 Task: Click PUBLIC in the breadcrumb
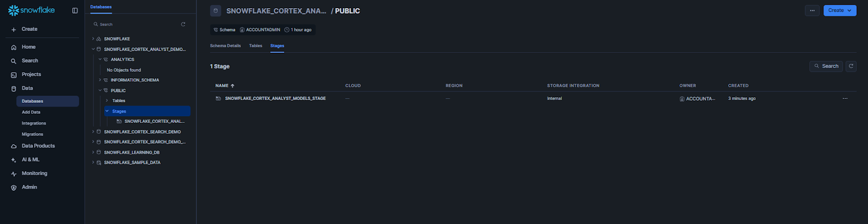point(347,11)
